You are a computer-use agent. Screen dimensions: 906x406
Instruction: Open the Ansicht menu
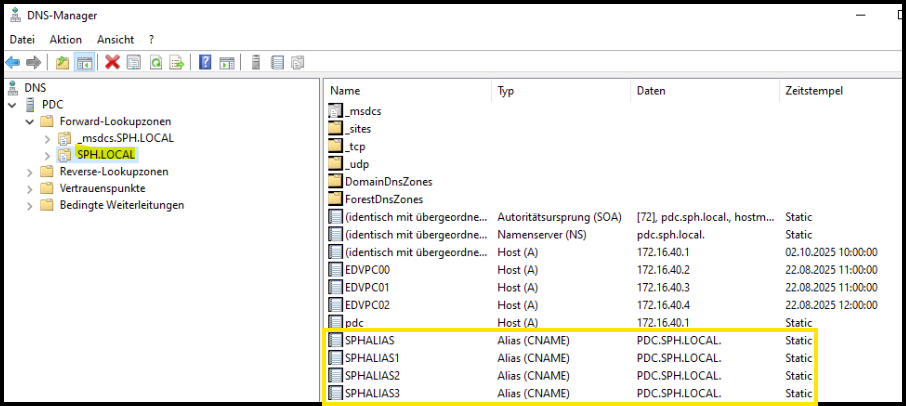(116, 39)
